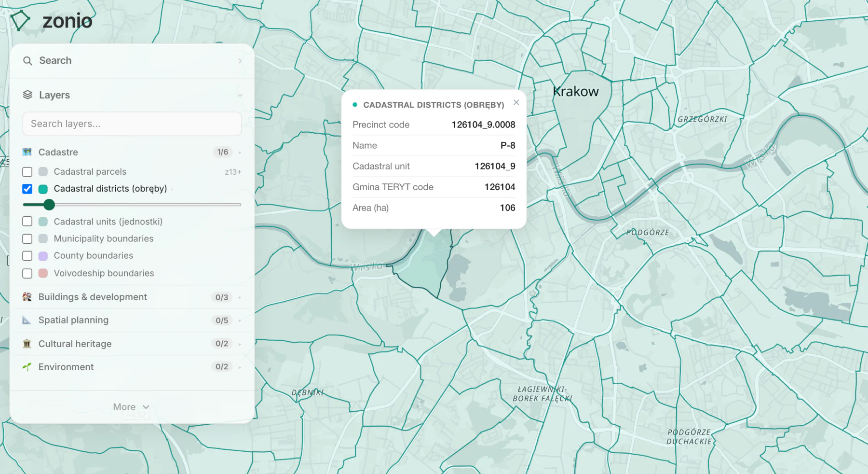Click the Spatial planning ruler icon
Viewport: 868px width, 474px height.
27,320
